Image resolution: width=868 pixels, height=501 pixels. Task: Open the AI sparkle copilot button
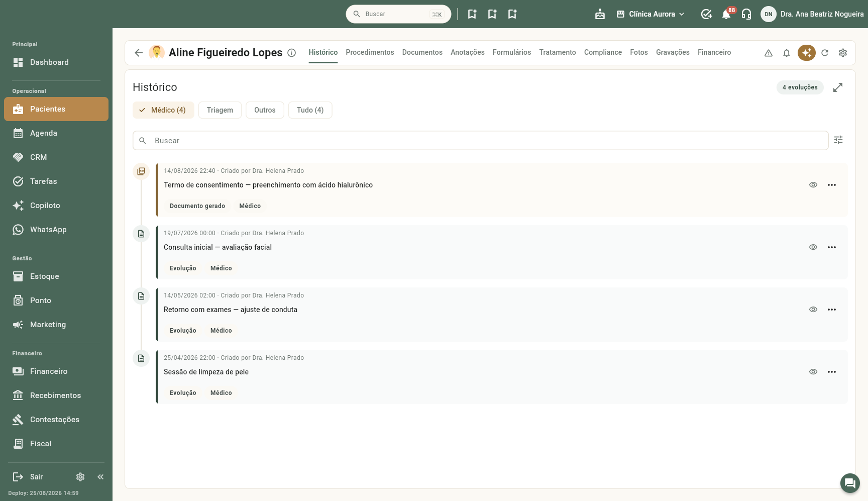click(x=807, y=53)
